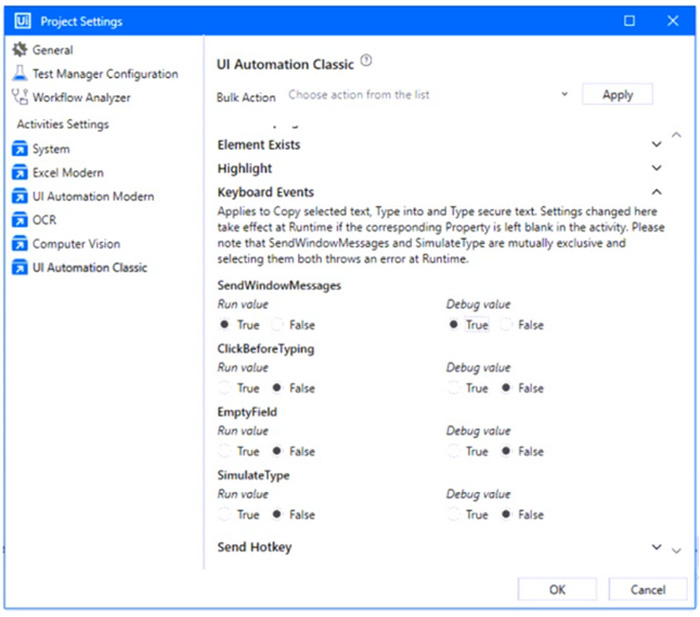The image size is (700, 617).
Task: Set SendWindowMessages Debug value to False
Action: click(x=506, y=324)
